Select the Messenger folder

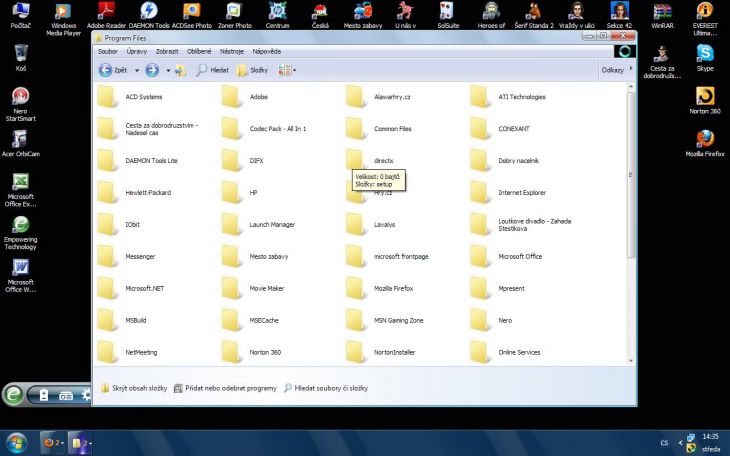click(x=126, y=257)
